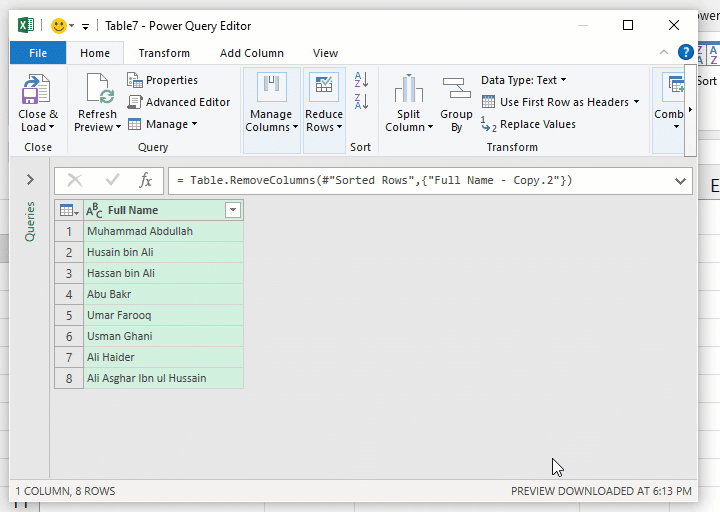Open smiley feedback dropdown arrow
The image size is (720, 512).
[72, 26]
